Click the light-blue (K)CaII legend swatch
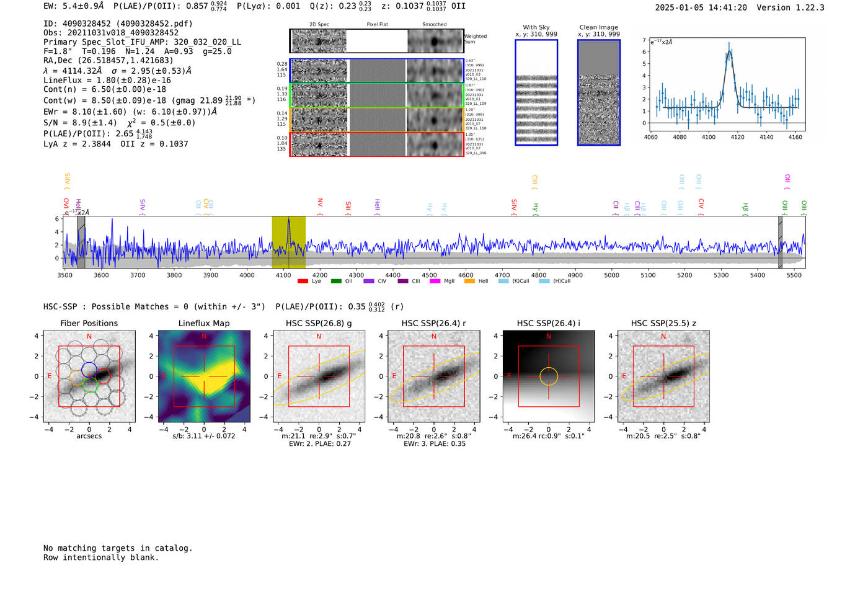The height and width of the screenshot is (591, 868). click(x=503, y=282)
